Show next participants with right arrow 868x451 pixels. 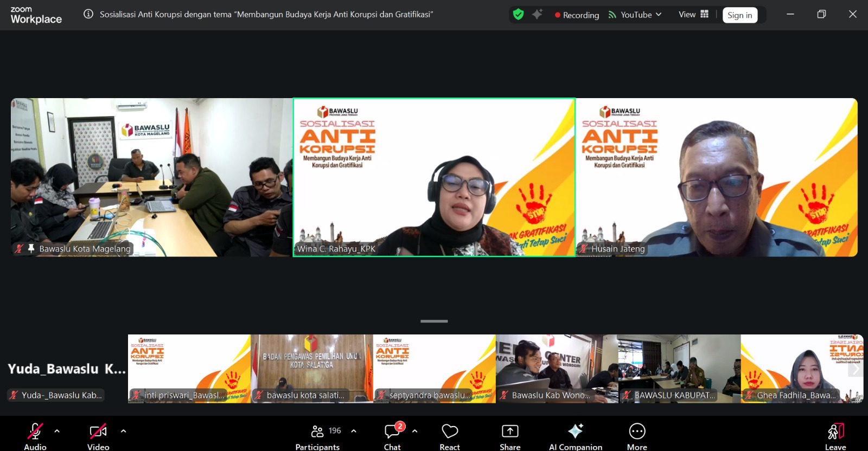point(856,369)
